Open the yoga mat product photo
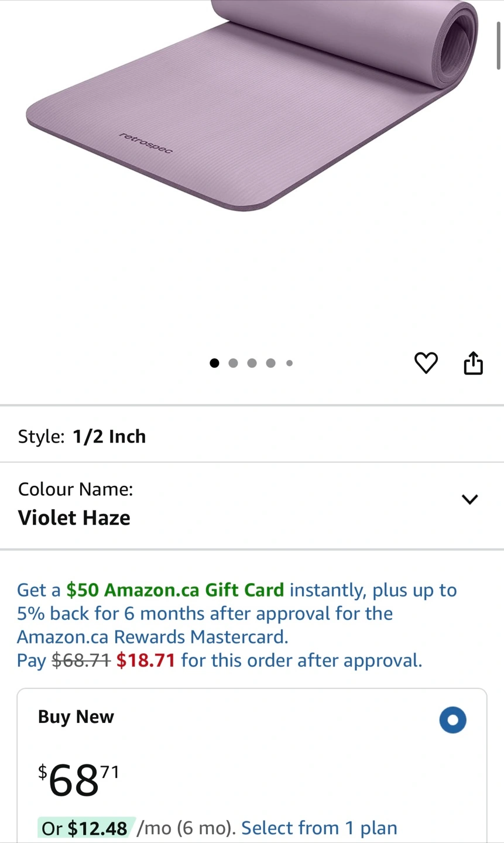Screen dimensions: 504x843 pyautogui.click(x=252, y=105)
